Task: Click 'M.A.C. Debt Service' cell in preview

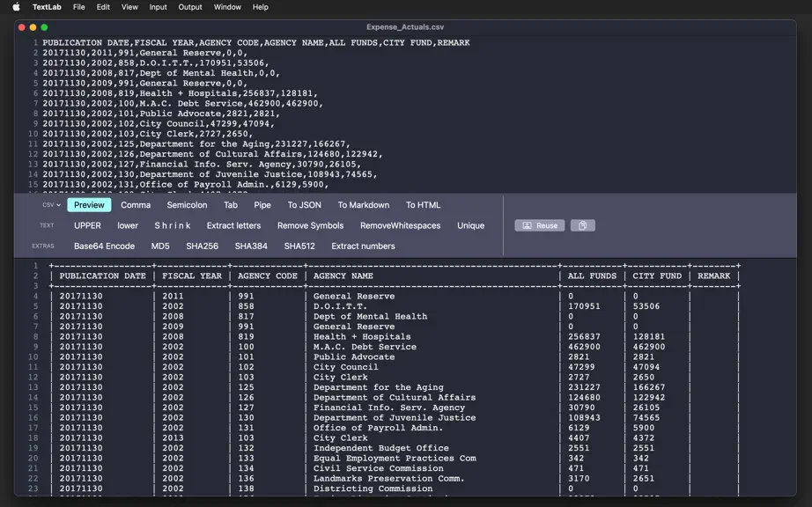Action: pyautogui.click(x=365, y=347)
